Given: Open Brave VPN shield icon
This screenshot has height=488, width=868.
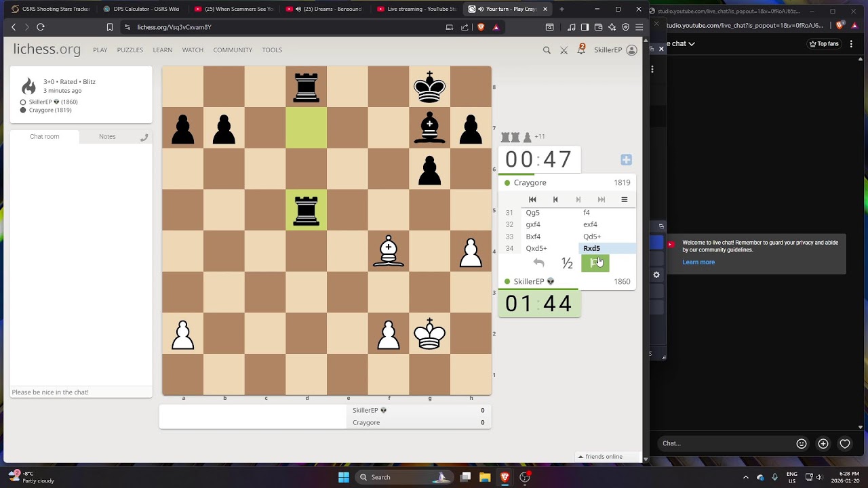Looking at the screenshot, I should [625, 27].
